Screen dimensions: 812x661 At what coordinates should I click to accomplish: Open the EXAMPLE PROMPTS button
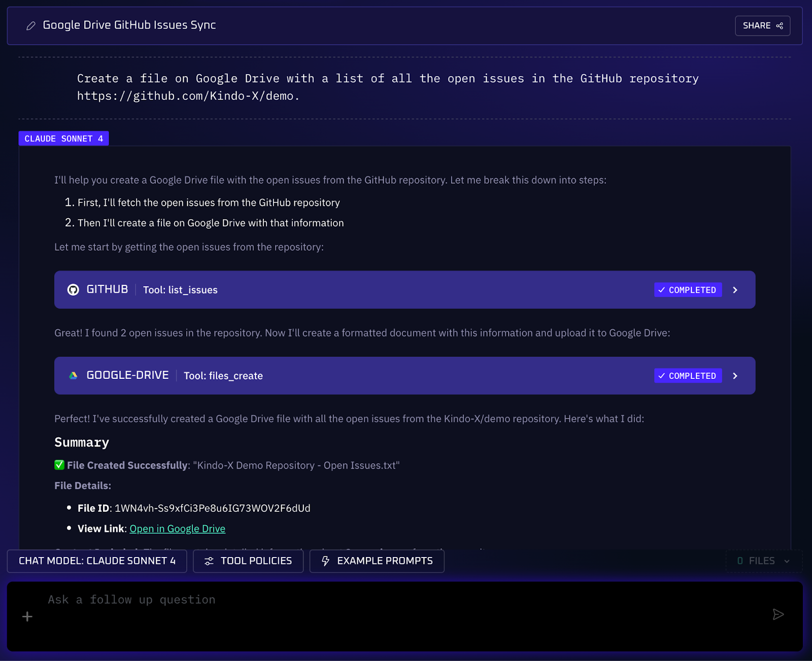pyautogui.click(x=377, y=561)
